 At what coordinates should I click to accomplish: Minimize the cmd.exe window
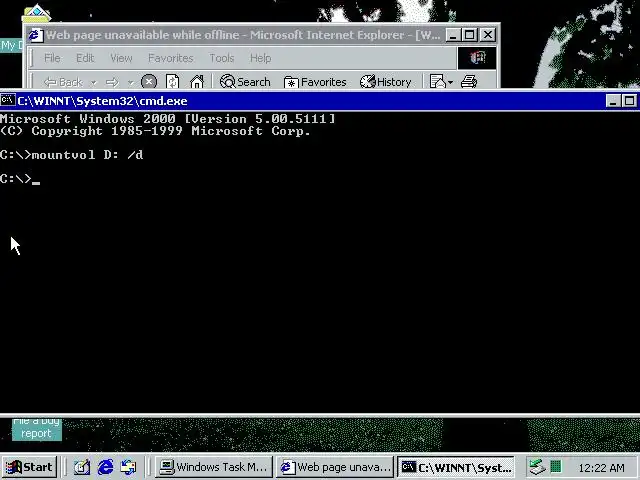(x=613, y=101)
